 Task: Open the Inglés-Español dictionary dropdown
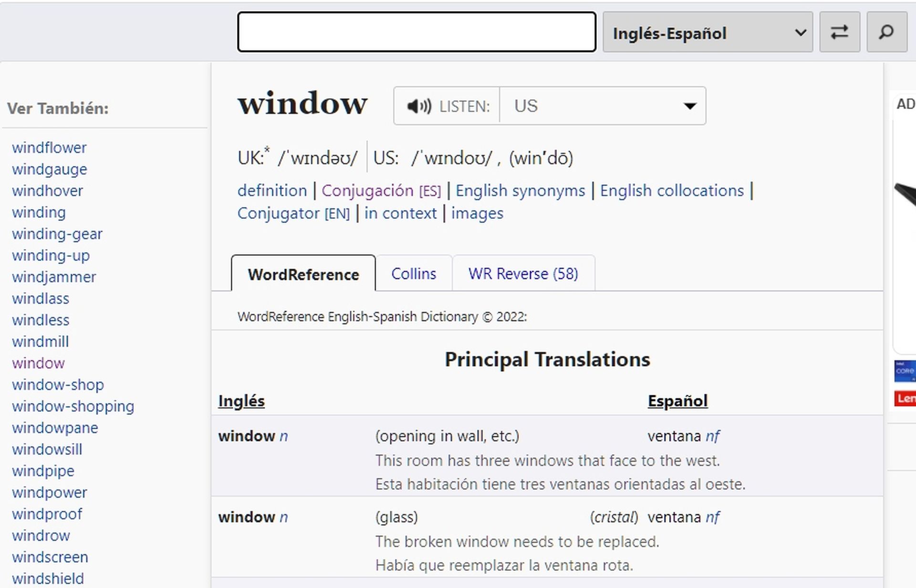coord(708,32)
